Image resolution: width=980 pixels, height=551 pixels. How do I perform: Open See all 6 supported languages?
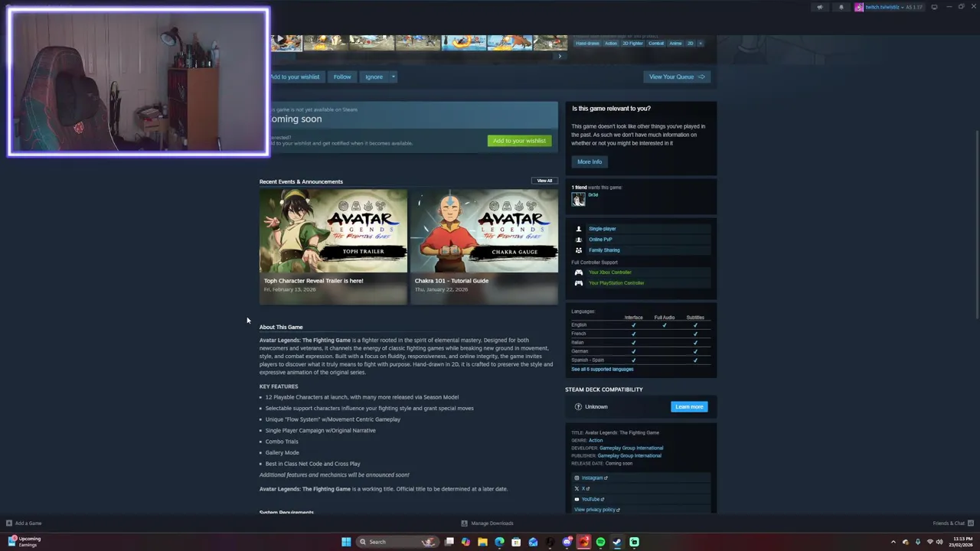pos(602,369)
